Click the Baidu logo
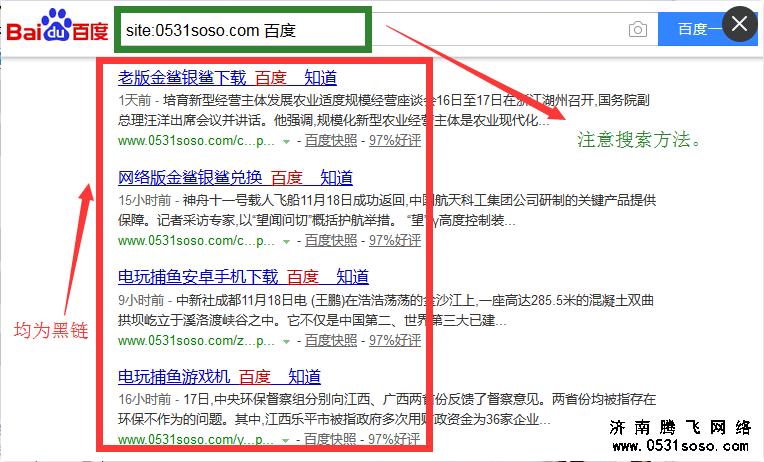Screen dimensions: 764x462 [57, 26]
